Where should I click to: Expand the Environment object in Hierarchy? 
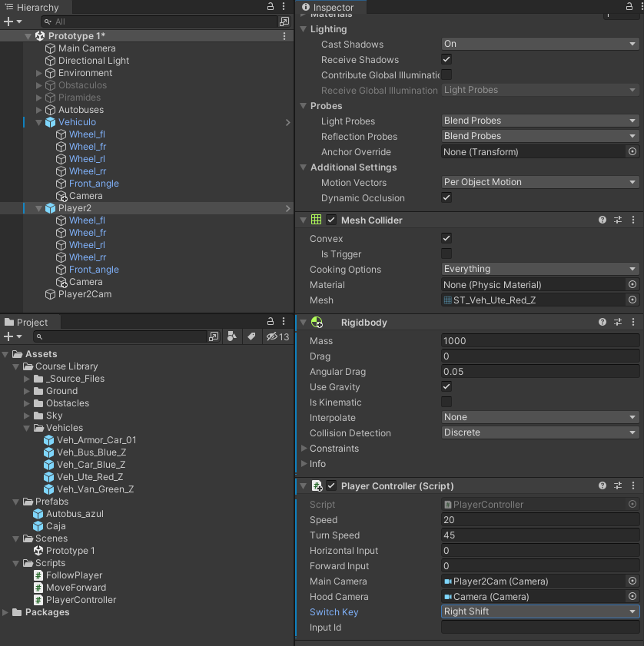[38, 73]
